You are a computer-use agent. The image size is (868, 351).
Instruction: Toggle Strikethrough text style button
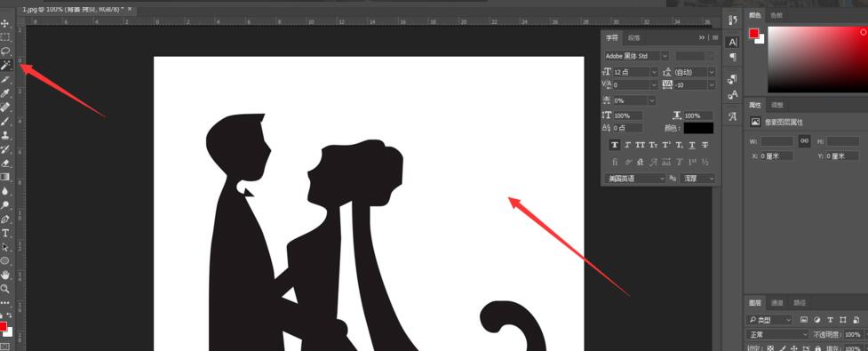(x=705, y=145)
